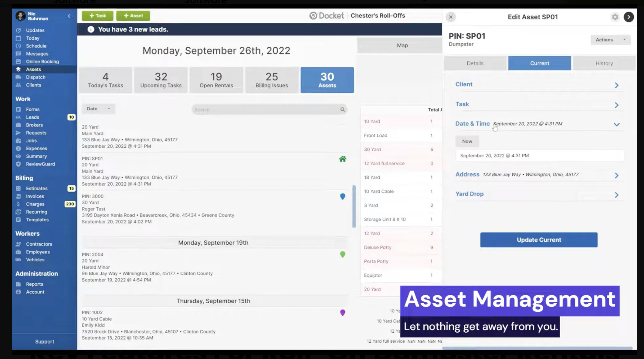Click the Map toggle above the asset list
The width and height of the screenshot is (644, 359).
pyautogui.click(x=402, y=45)
